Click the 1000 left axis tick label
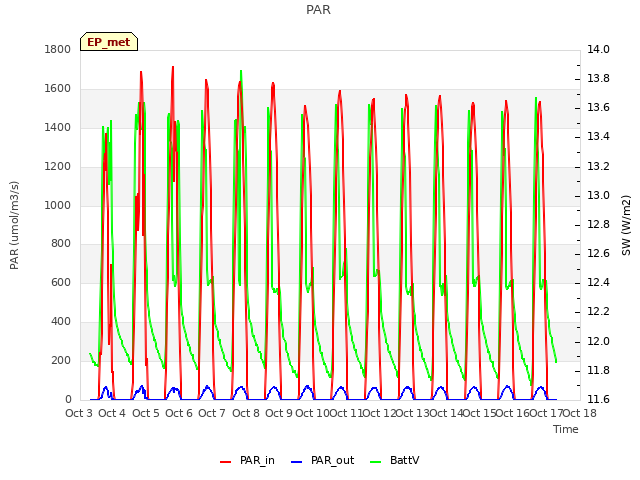Viewport: 640px width, 480px height. (x=58, y=205)
